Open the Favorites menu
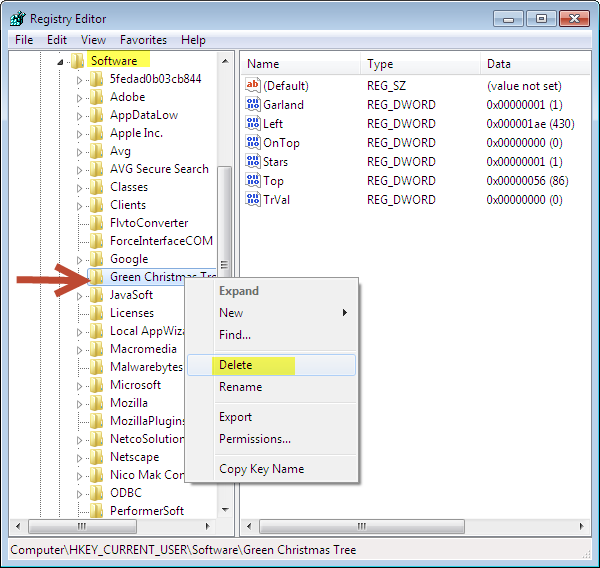Viewport: 600px width, 568px height. pos(143,40)
